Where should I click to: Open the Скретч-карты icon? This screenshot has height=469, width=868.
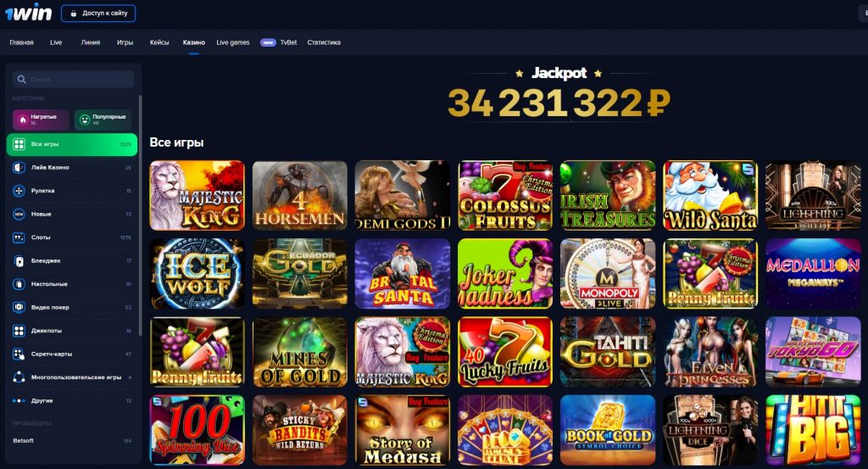pyautogui.click(x=19, y=354)
